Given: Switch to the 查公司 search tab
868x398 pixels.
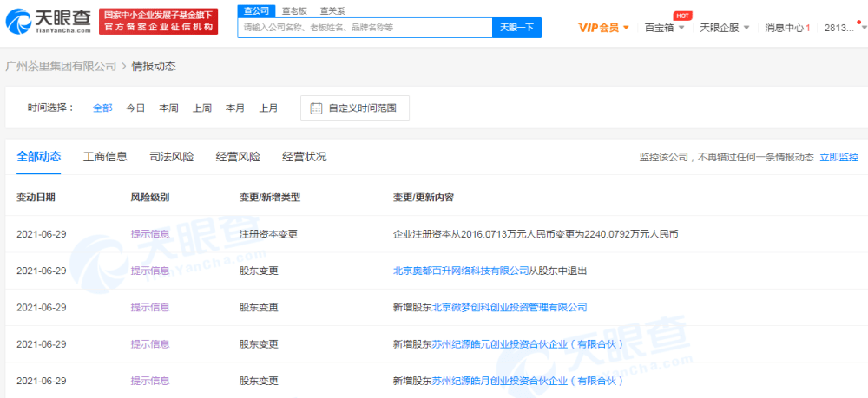Looking at the screenshot, I should [x=256, y=10].
